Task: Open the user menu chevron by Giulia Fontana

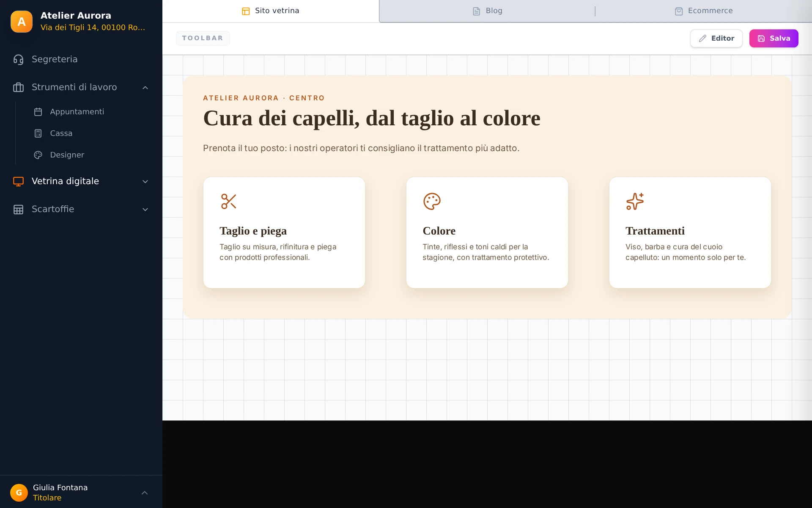Action: coord(145,493)
